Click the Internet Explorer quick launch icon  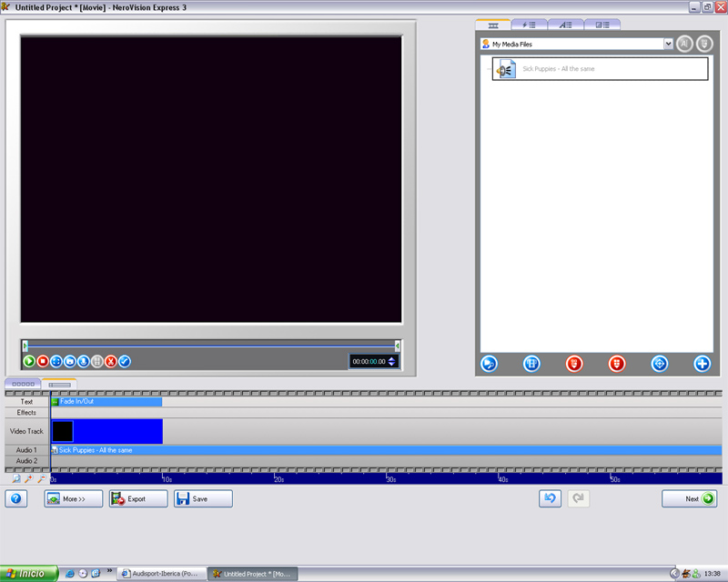click(70, 574)
